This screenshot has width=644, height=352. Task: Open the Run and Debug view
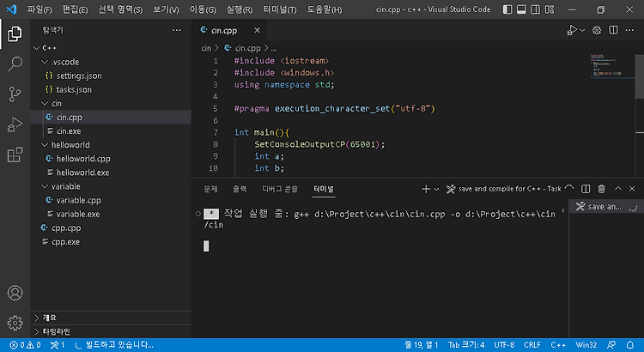coord(15,124)
